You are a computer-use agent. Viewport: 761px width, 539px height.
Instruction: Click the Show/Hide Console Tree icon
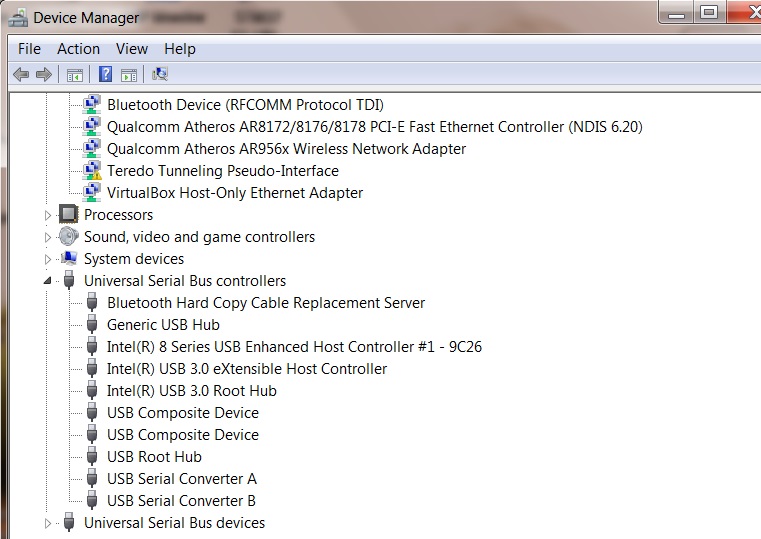[x=75, y=75]
